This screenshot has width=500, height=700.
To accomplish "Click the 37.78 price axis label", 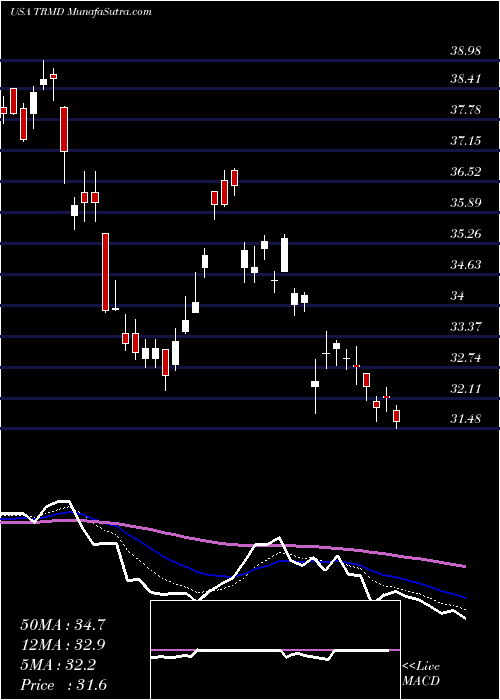I will coord(466,110).
